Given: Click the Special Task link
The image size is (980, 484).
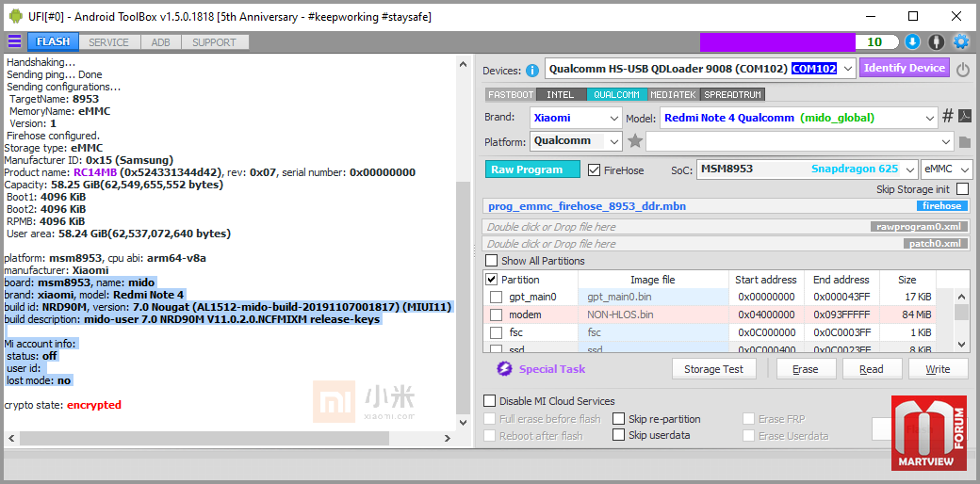Looking at the screenshot, I should pos(552,369).
